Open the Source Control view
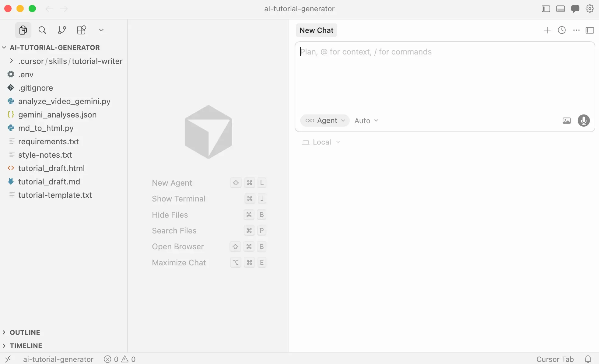The width and height of the screenshot is (599, 364). pyautogui.click(x=62, y=30)
